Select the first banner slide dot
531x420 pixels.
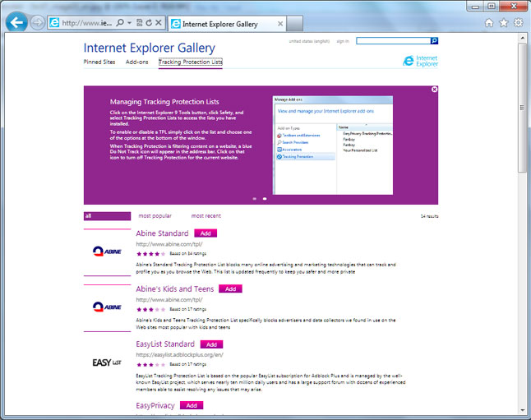(255, 199)
